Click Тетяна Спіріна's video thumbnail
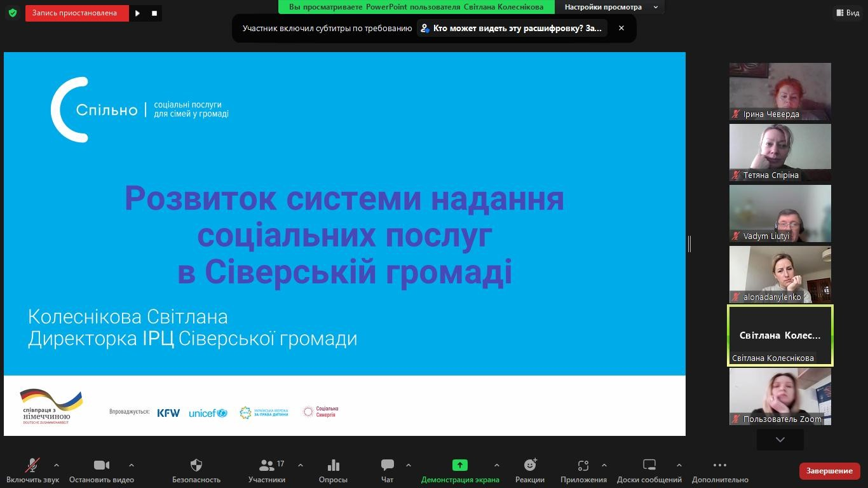This screenshot has height=488, width=868. (x=780, y=152)
